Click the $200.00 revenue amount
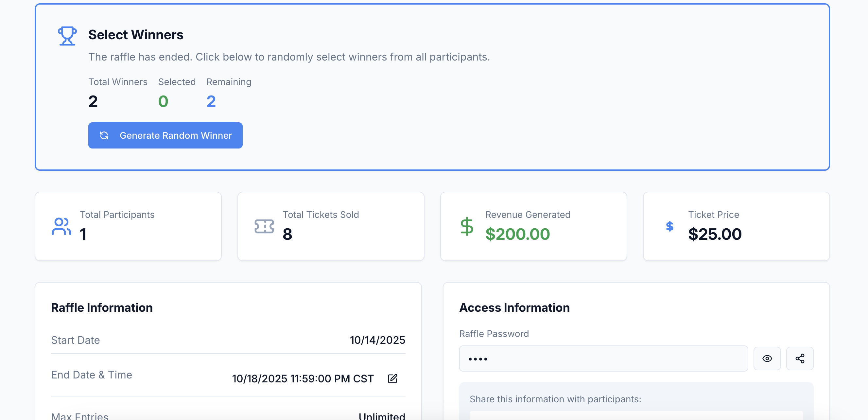 point(517,234)
